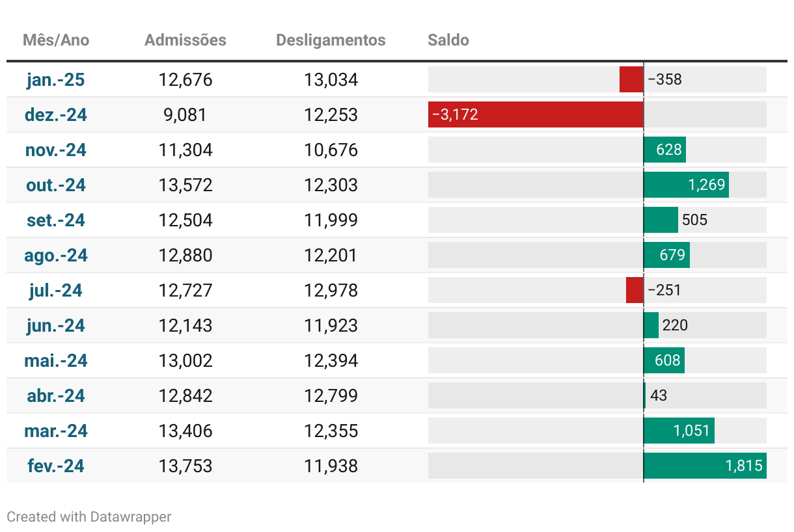Click the red -358 bar for jan.-25

[631, 80]
